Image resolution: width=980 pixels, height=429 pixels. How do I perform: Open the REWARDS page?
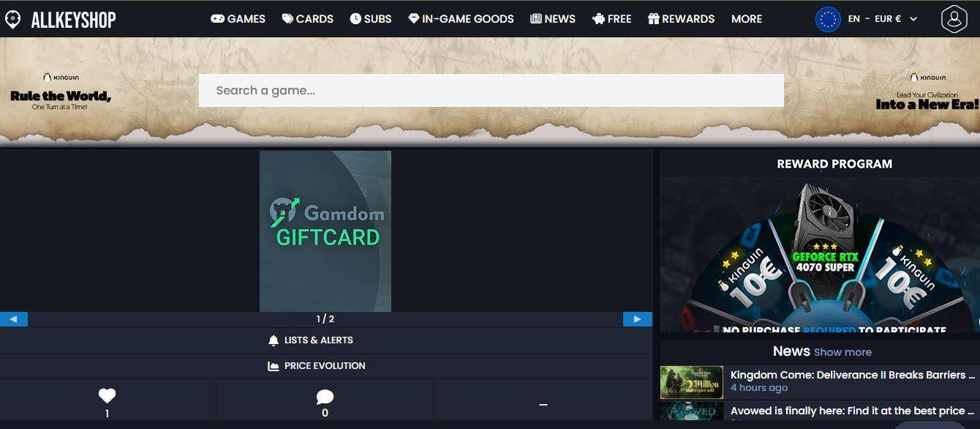pyautogui.click(x=681, y=19)
